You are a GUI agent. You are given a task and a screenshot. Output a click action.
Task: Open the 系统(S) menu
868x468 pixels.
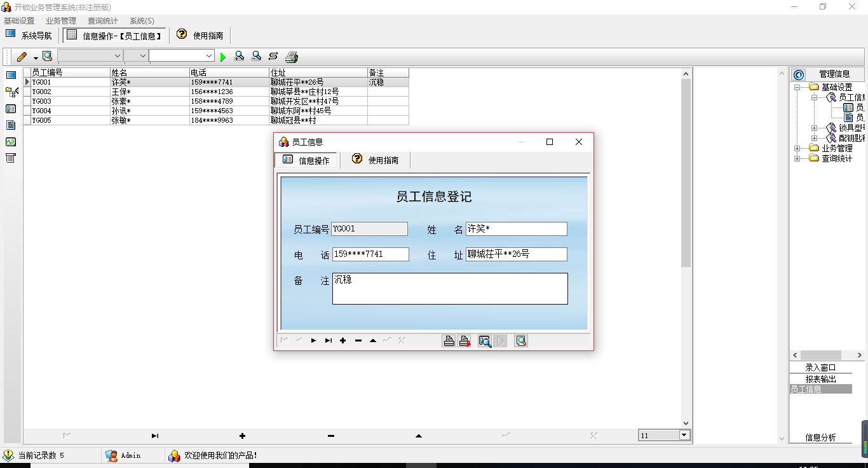[142, 21]
